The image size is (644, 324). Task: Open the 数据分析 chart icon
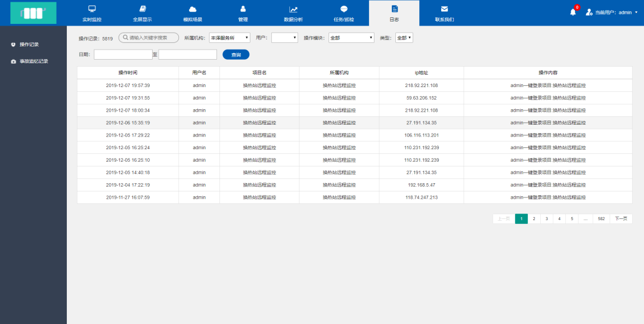293,9
